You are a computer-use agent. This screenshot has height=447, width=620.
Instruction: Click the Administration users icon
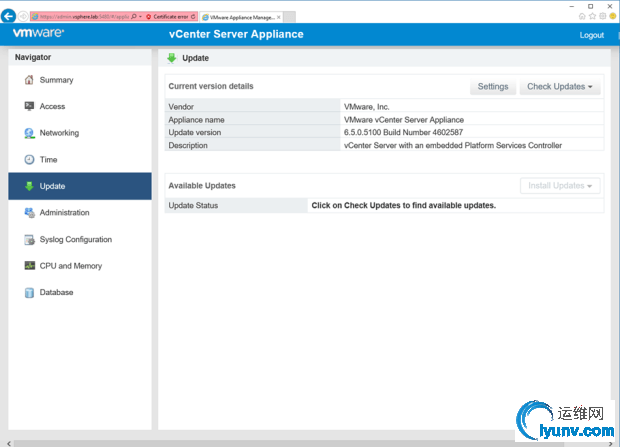[x=29, y=212]
